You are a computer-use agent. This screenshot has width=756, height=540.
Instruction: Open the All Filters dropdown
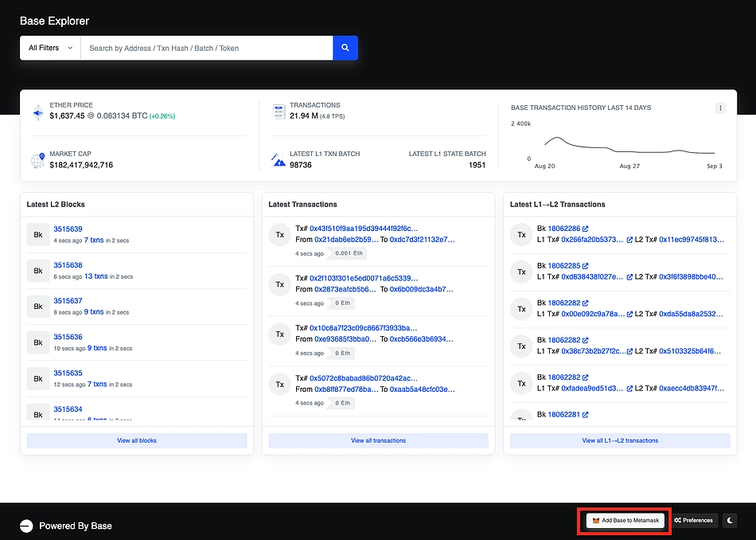[x=50, y=48]
